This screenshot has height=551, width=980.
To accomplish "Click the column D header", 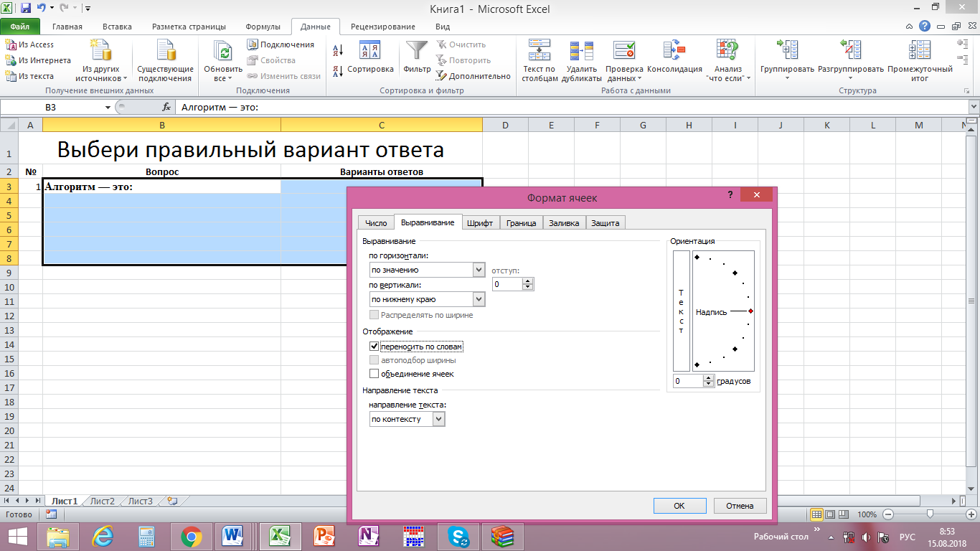I will click(505, 126).
